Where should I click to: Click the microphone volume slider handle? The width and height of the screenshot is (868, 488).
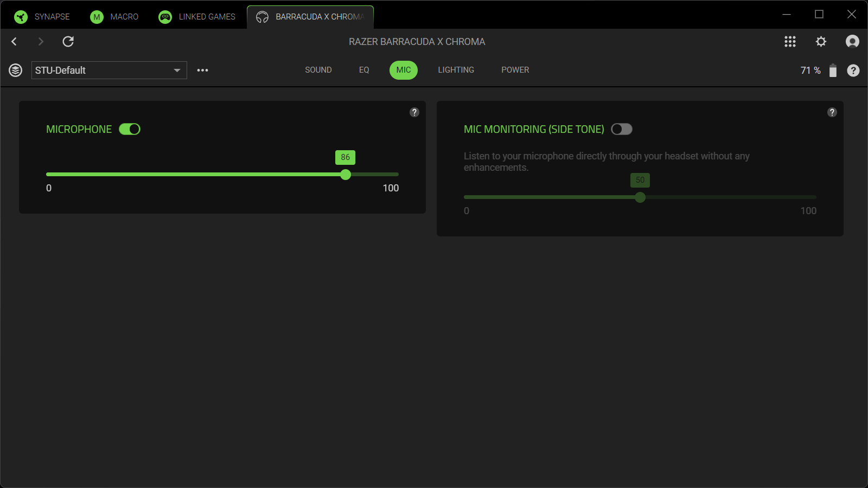(346, 175)
